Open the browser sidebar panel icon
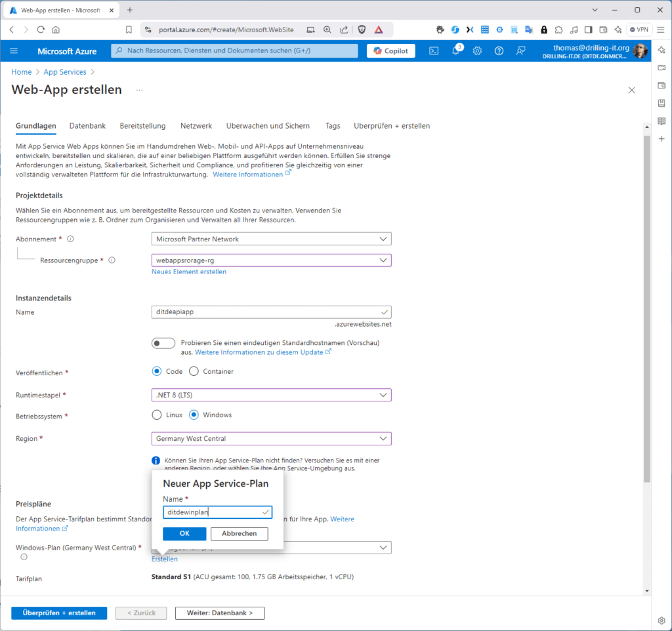 pos(589,30)
